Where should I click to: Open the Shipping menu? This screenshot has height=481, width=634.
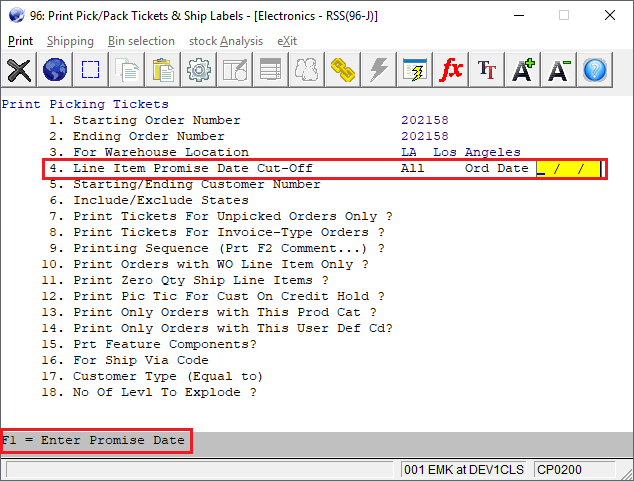click(70, 41)
